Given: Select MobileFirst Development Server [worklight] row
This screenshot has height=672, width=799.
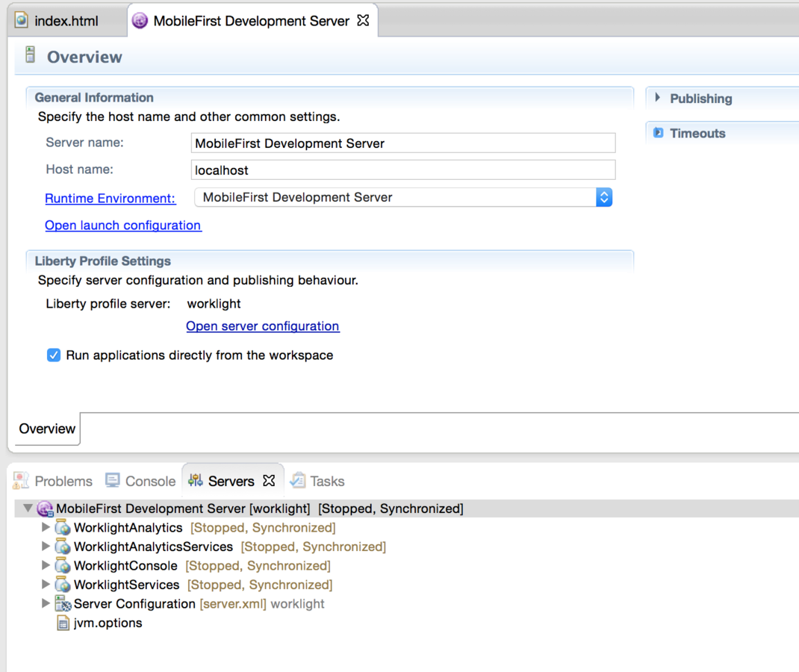Looking at the screenshot, I should pos(406,508).
